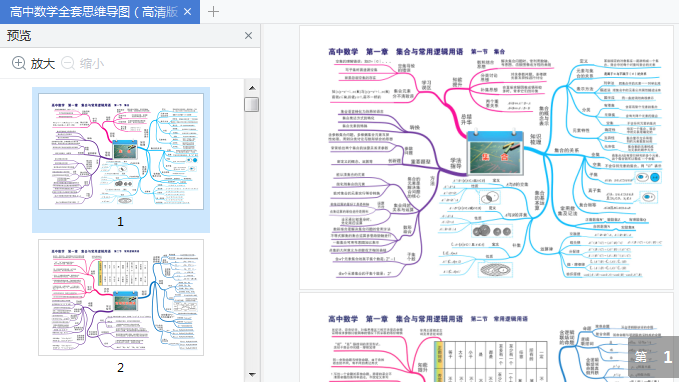
Task: Click the preview panel scrollbar thumb
Action: click(x=252, y=104)
